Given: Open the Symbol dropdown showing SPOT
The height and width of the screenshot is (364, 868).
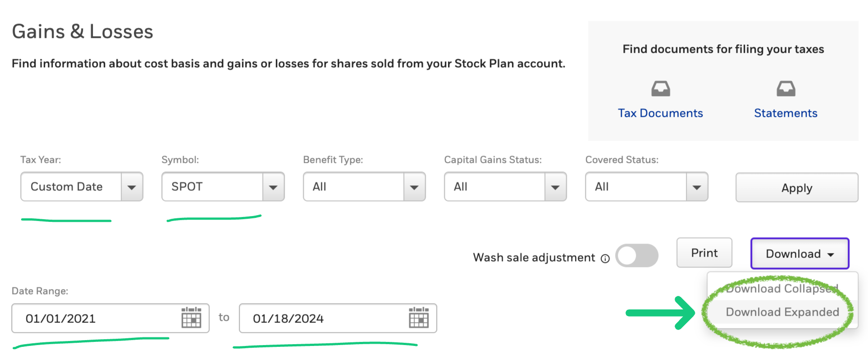Looking at the screenshot, I should click(223, 186).
